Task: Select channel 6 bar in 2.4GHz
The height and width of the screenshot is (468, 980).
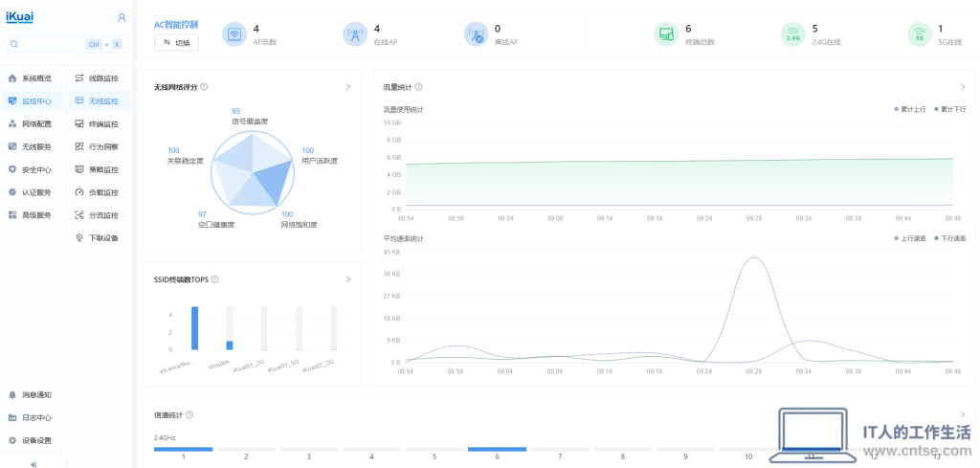Action: tap(497, 449)
